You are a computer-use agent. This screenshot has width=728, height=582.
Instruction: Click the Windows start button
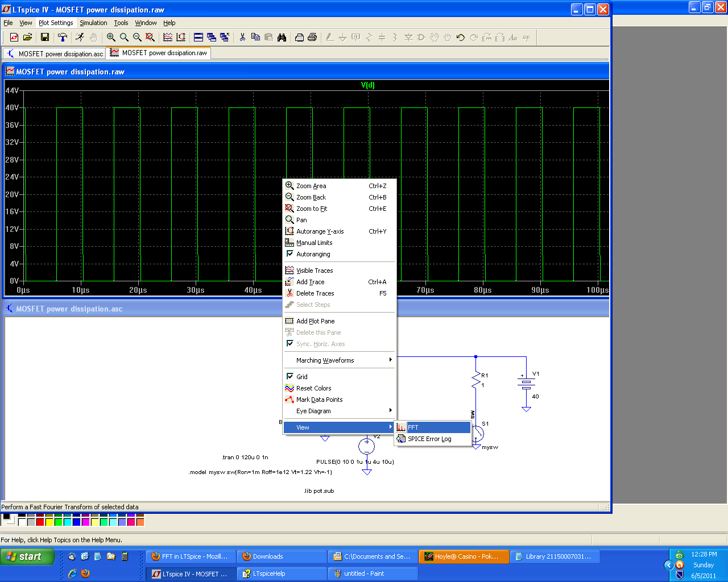coord(27,556)
